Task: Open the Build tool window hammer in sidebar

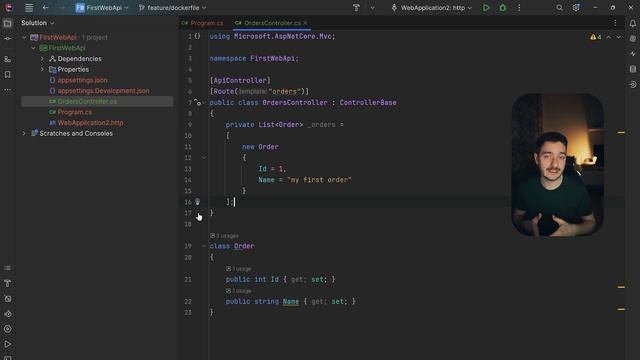Action: (7, 283)
